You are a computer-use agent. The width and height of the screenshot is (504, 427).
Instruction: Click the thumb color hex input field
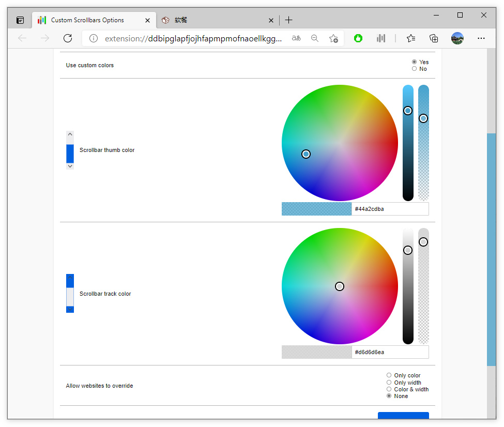(x=390, y=209)
